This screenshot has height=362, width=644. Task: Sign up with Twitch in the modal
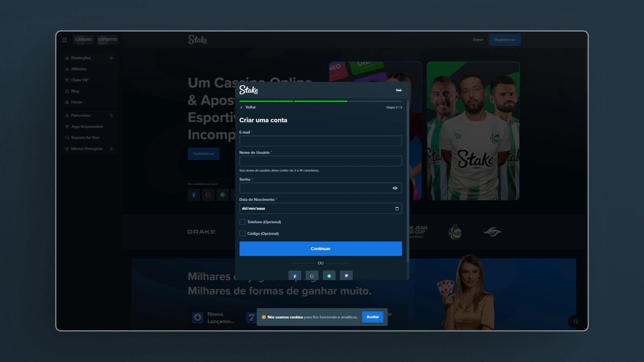(346, 276)
